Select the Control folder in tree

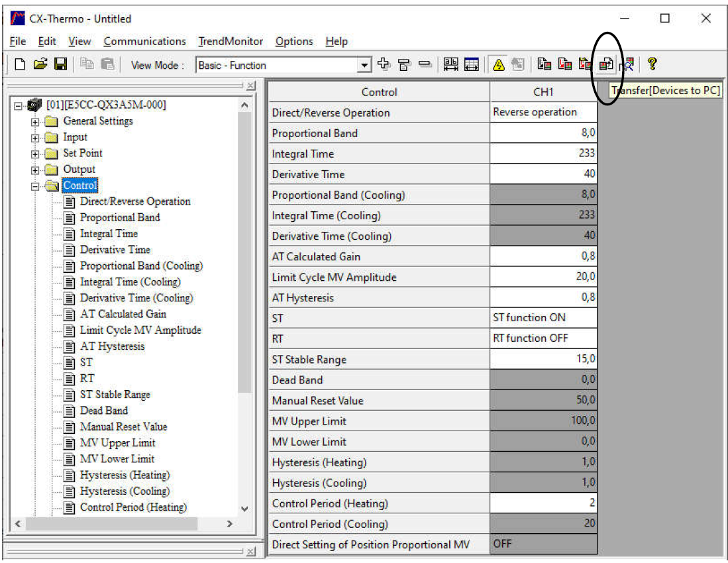80,185
